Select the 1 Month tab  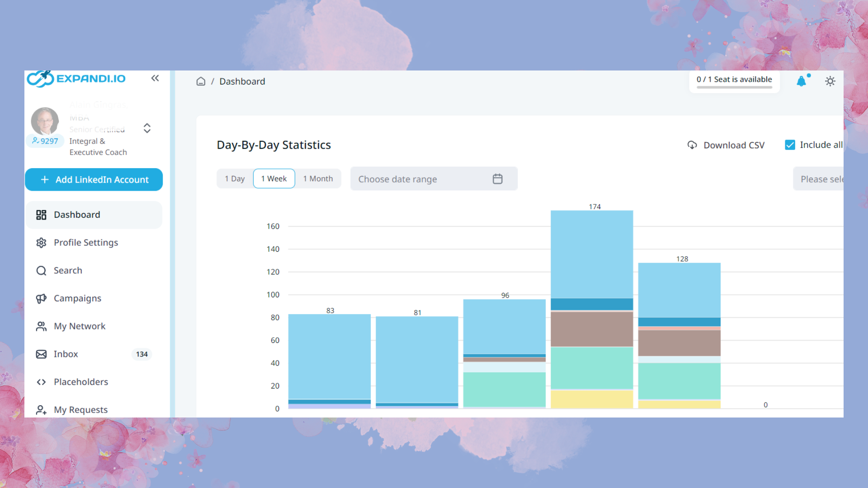[318, 179]
